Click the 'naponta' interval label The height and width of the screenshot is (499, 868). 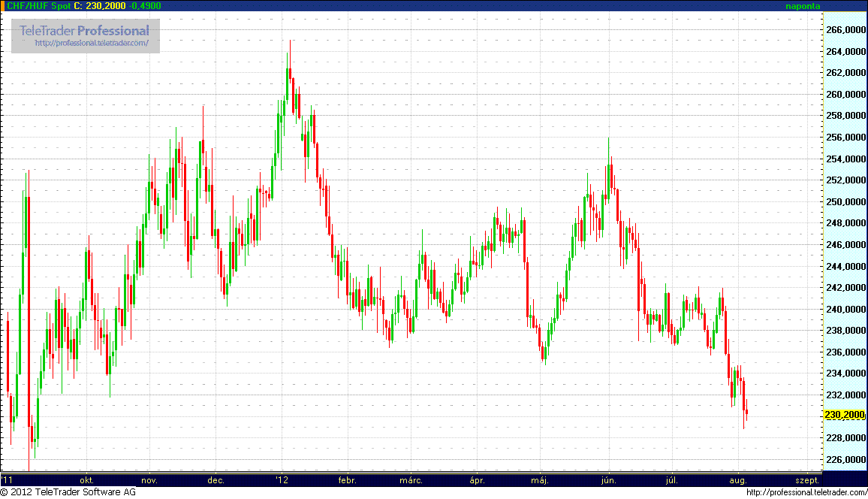[803, 6]
